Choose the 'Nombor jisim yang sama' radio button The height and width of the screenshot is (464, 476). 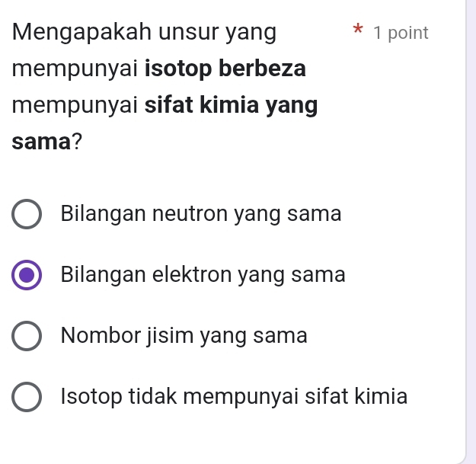pos(27,336)
